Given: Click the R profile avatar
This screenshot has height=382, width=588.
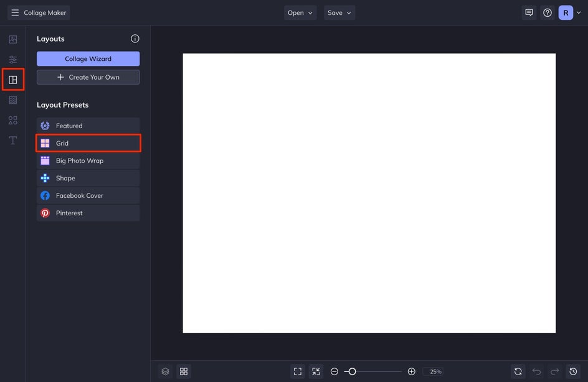Looking at the screenshot, I should coord(566,12).
